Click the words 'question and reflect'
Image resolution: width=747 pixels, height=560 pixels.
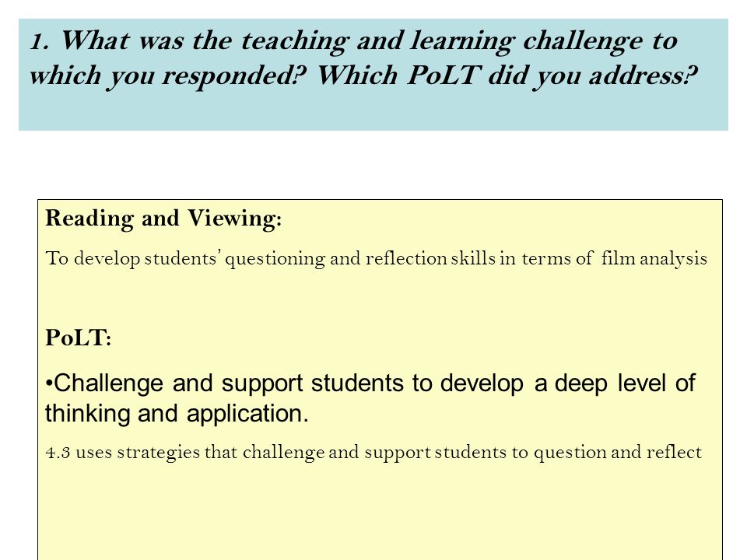pos(617,453)
